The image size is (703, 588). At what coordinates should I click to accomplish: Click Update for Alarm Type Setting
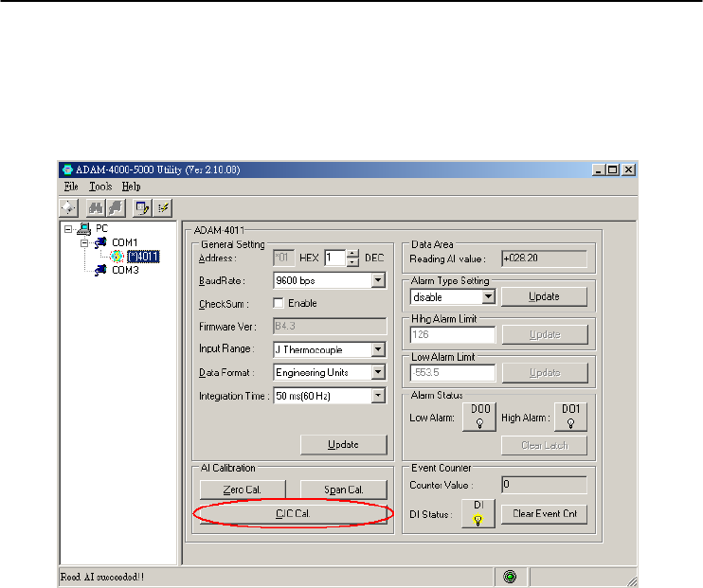(x=544, y=296)
